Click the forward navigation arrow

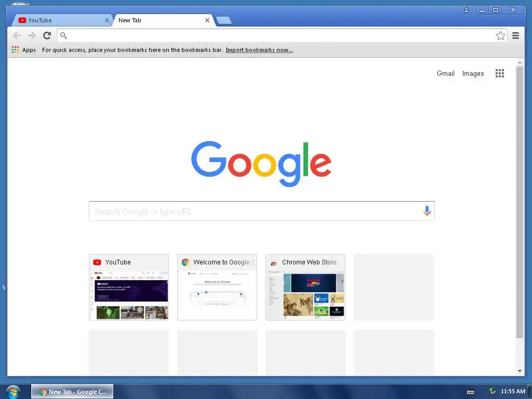coord(32,35)
